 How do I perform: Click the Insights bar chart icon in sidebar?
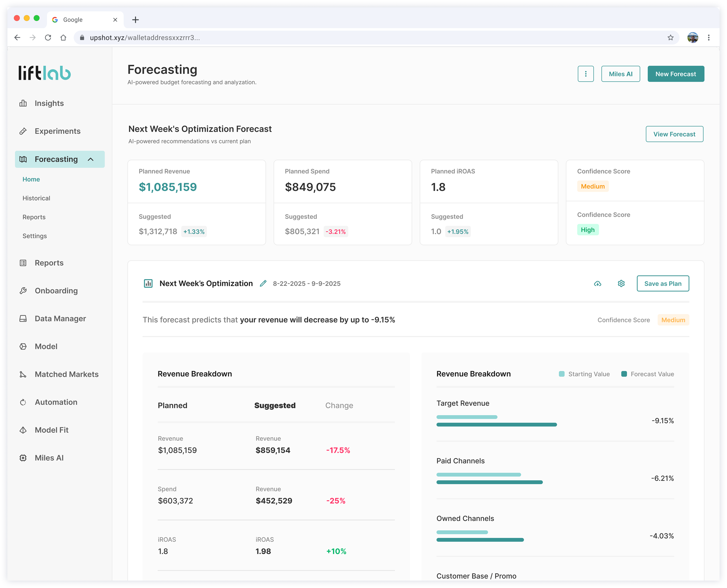[x=23, y=103]
